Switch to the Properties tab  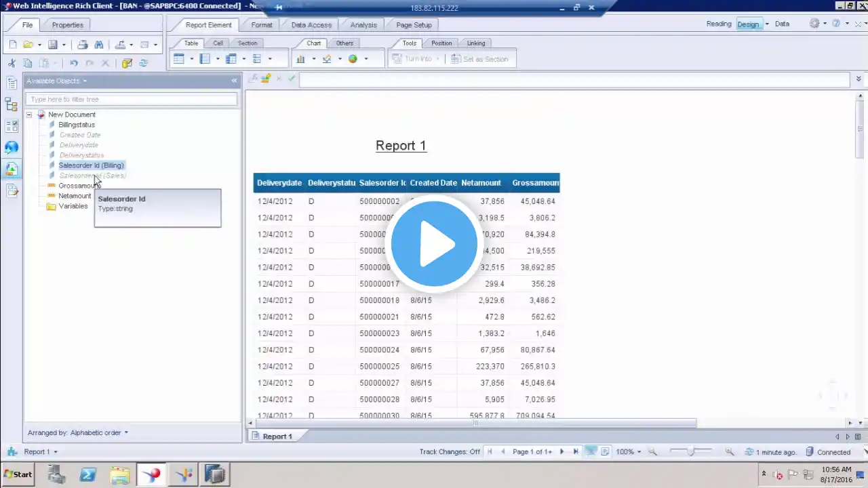point(68,25)
